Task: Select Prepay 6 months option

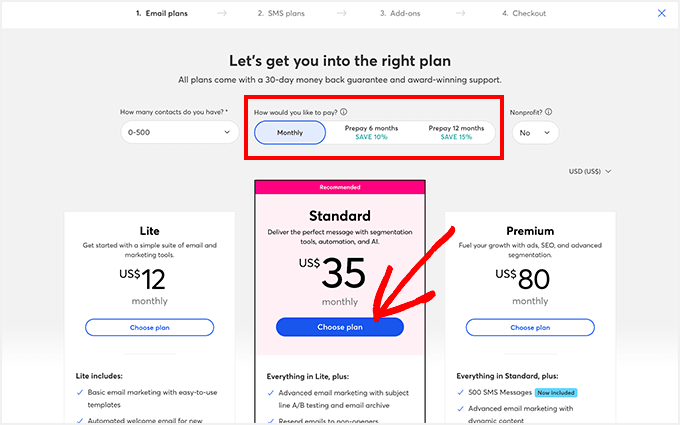Action: click(371, 133)
